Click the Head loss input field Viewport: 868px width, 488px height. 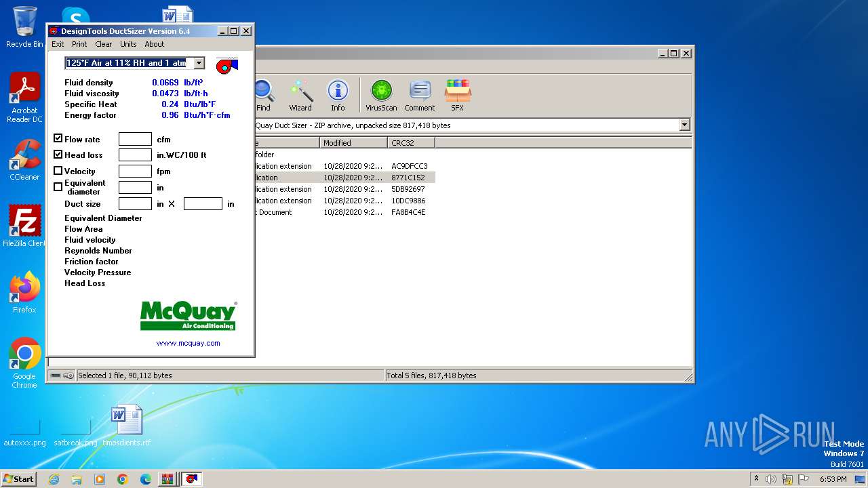[x=135, y=155]
